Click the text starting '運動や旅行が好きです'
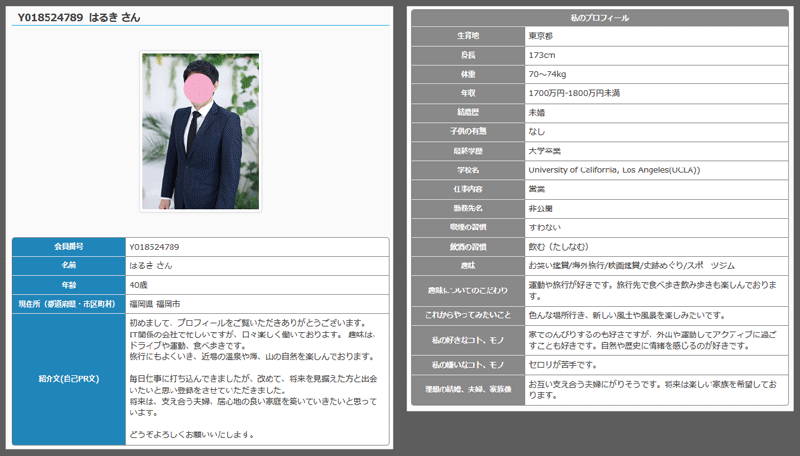The width and height of the screenshot is (800, 456). [653, 290]
